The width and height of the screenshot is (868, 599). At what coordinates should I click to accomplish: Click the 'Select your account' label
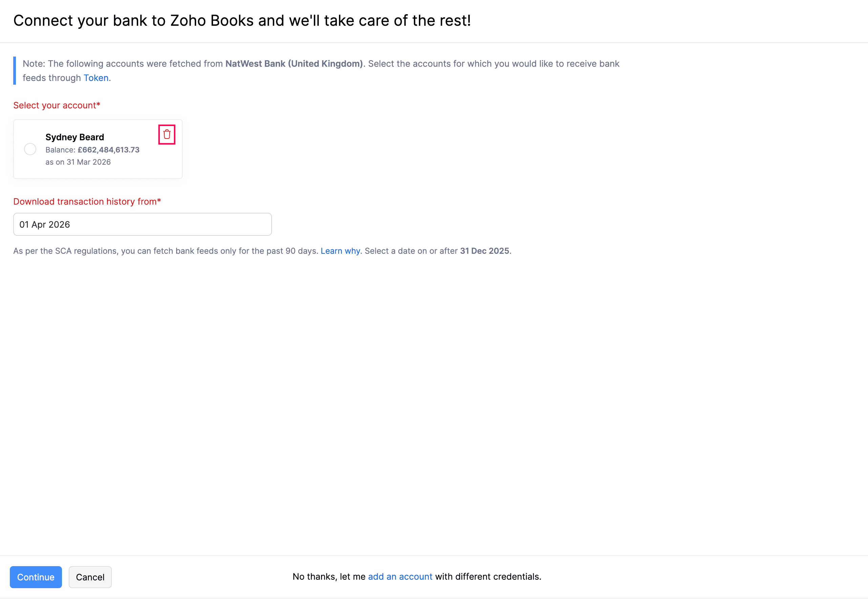click(57, 105)
